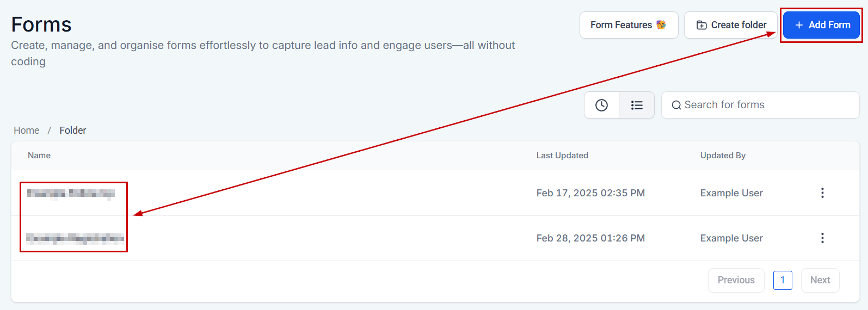Image resolution: width=868 pixels, height=310 pixels.
Task: Click the emoji icon in Form Features
Action: 661,25
